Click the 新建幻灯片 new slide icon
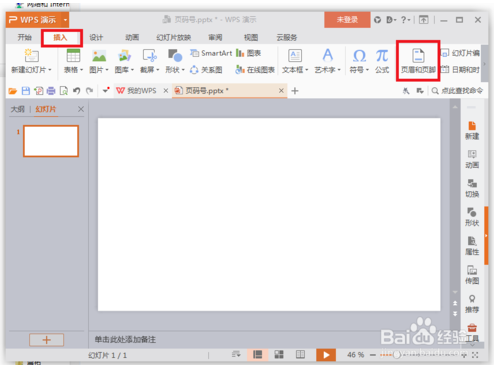The height and width of the screenshot is (365, 494). (31, 55)
